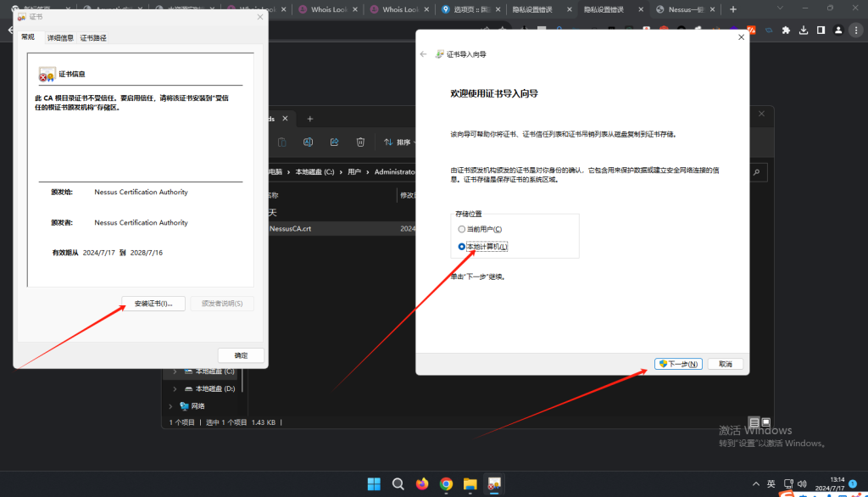The width and height of the screenshot is (868, 497).
Task: Click 取消 in the certificate import wizard
Action: [x=726, y=364]
